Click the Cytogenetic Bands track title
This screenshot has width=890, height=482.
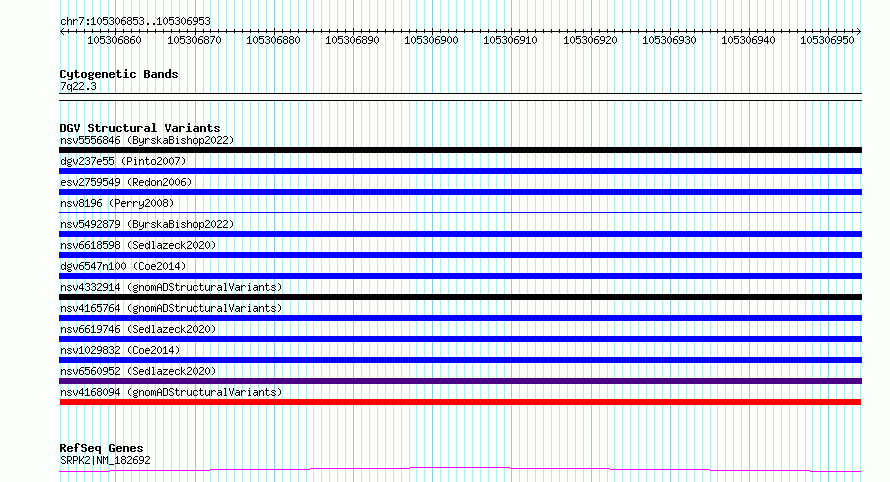click(x=119, y=74)
